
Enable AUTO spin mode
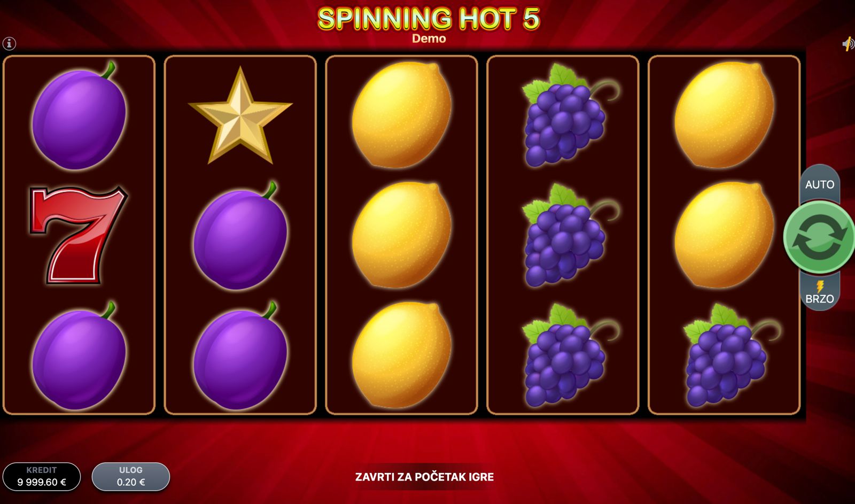click(x=820, y=184)
